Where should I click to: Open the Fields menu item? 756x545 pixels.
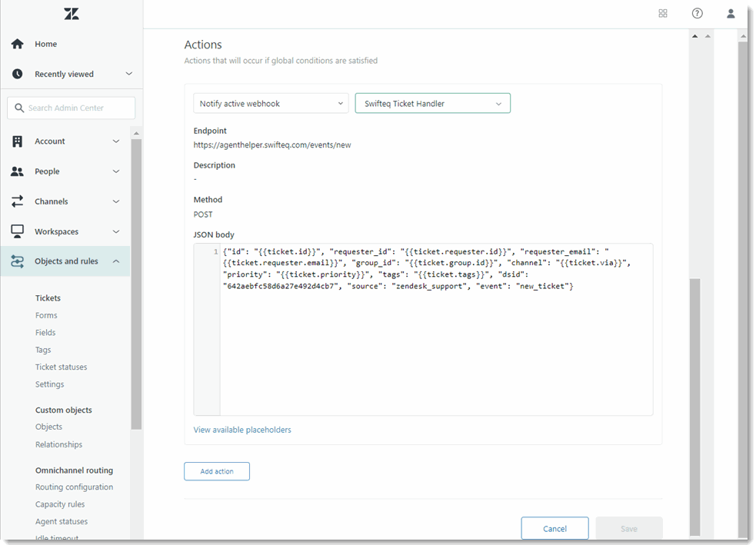45,333
